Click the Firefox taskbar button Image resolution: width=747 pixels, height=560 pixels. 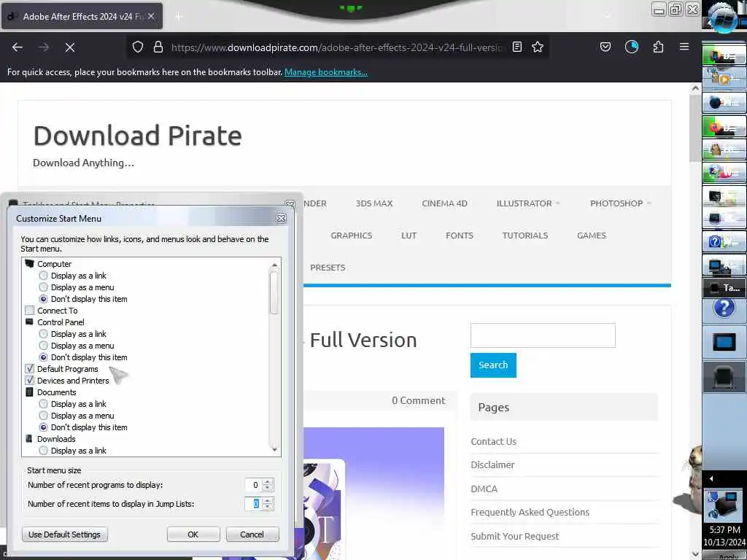(x=724, y=126)
